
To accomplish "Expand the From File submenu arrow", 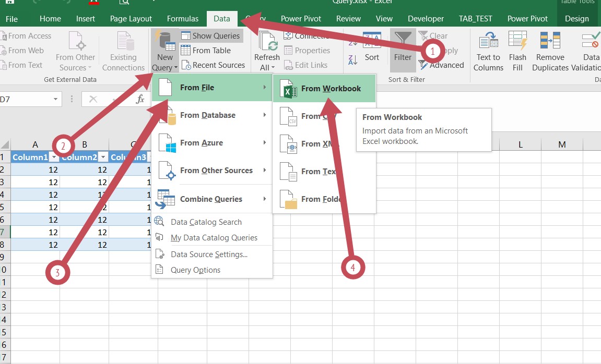I will tap(264, 87).
